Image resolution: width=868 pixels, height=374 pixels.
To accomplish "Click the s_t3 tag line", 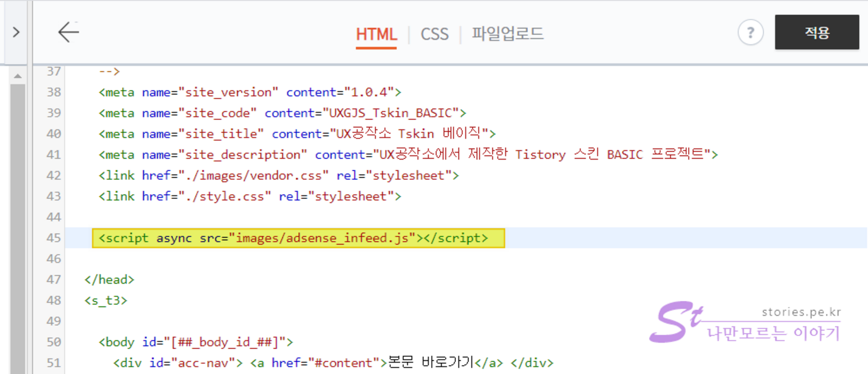I will [x=106, y=300].
